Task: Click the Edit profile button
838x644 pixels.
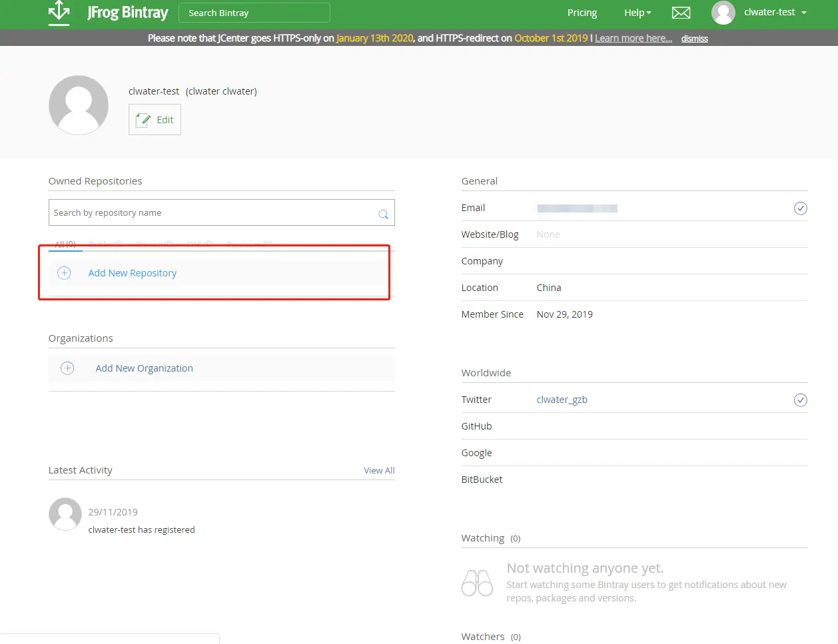Action: pos(155,120)
